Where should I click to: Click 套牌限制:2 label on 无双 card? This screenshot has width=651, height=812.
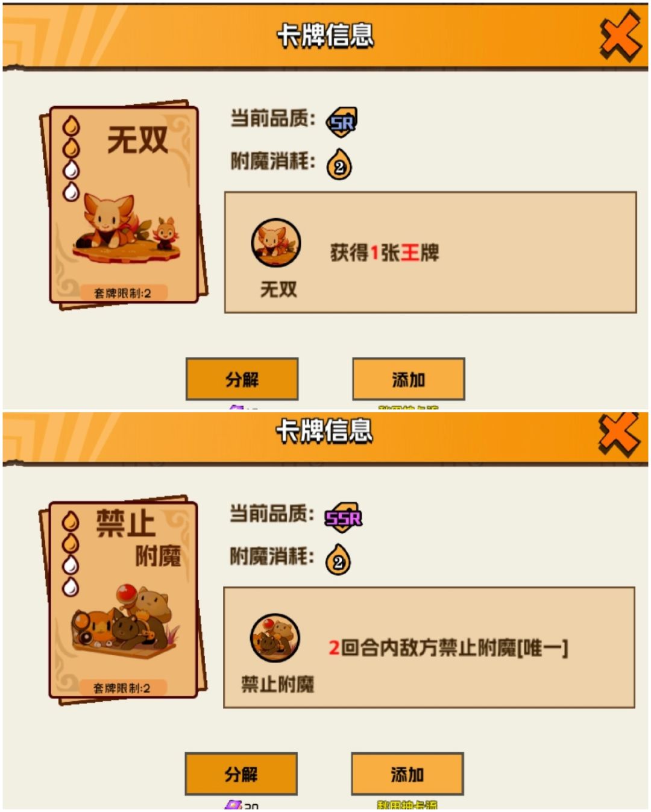122,293
